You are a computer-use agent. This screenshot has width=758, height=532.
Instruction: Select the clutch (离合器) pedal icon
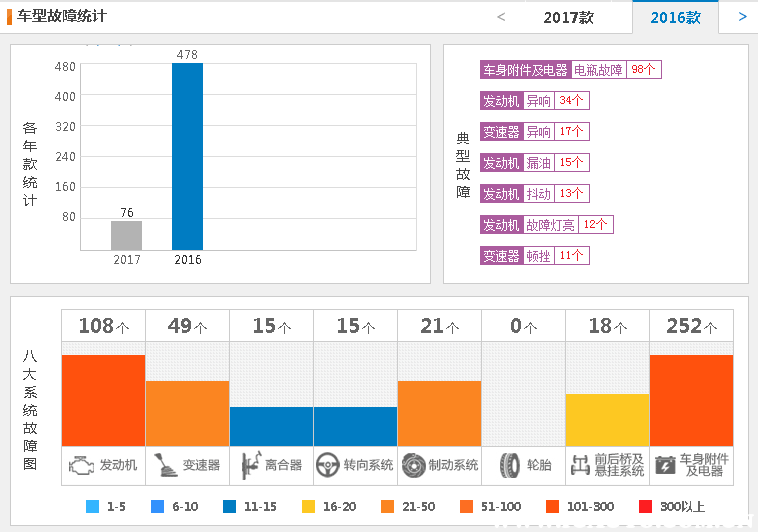point(247,465)
